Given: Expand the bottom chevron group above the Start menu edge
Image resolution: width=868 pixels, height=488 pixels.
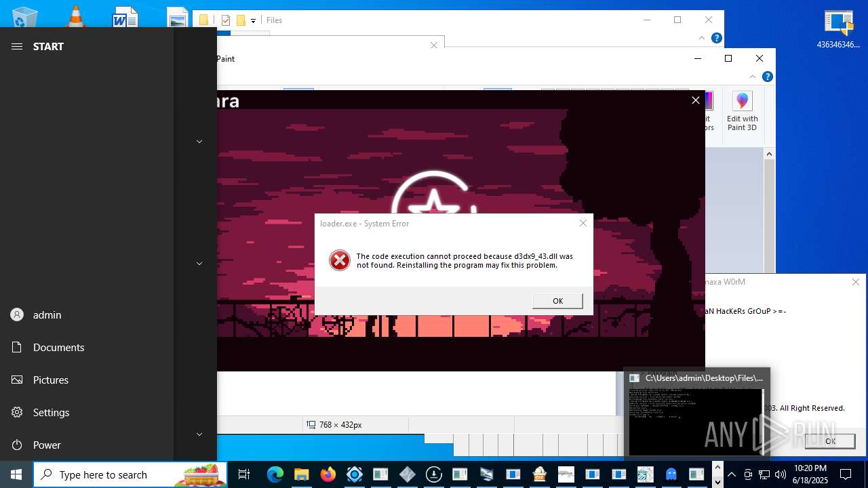Looking at the screenshot, I should click(199, 434).
